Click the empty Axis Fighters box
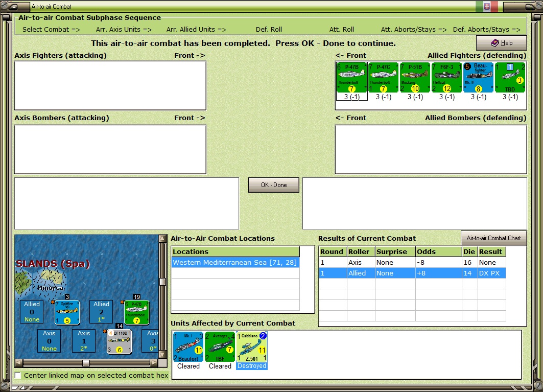The image size is (543, 392). click(x=110, y=86)
